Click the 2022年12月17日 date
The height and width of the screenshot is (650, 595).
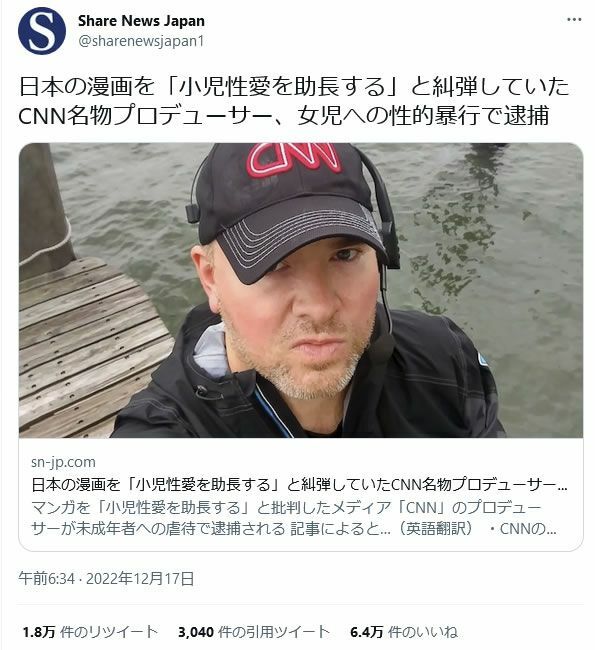(140, 578)
